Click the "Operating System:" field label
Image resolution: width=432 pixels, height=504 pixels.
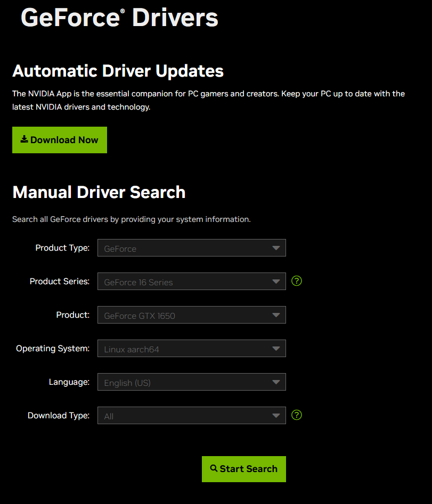[x=53, y=349]
